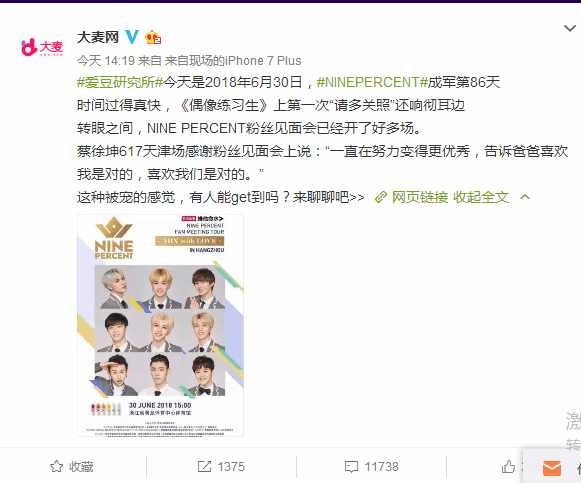Click 收起全文 to collapse full text
The image size is (581, 483).
tap(481, 197)
